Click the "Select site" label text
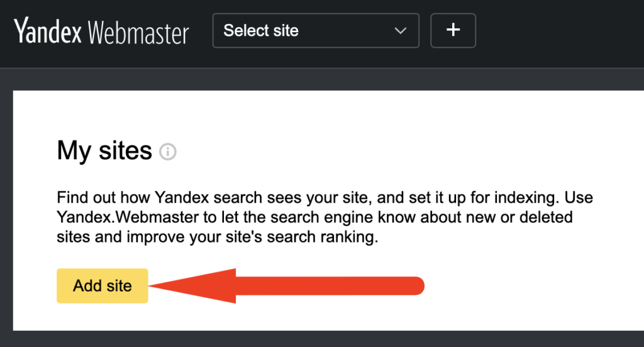The width and height of the screenshot is (644, 347). pyautogui.click(x=261, y=30)
